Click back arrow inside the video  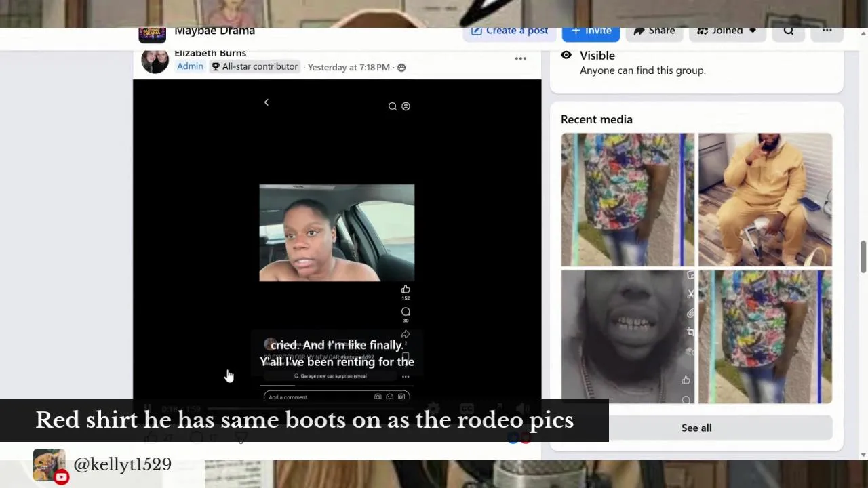(267, 102)
